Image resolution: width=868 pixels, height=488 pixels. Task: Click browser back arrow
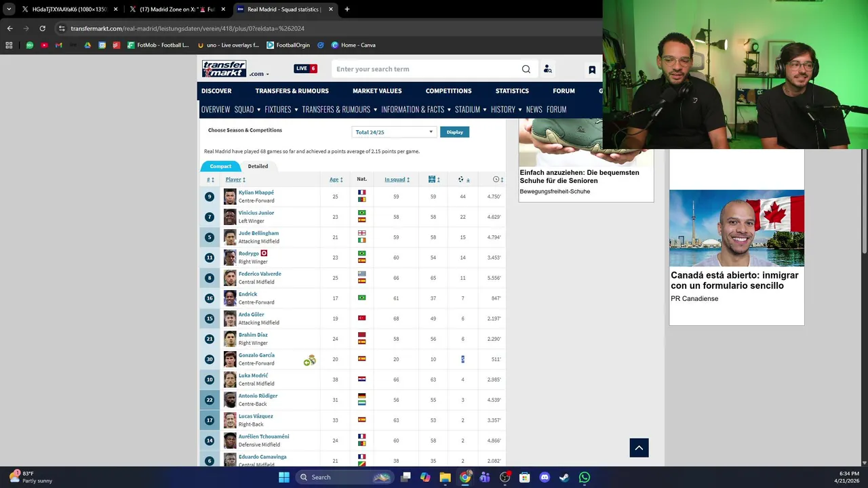pyautogui.click(x=9, y=28)
